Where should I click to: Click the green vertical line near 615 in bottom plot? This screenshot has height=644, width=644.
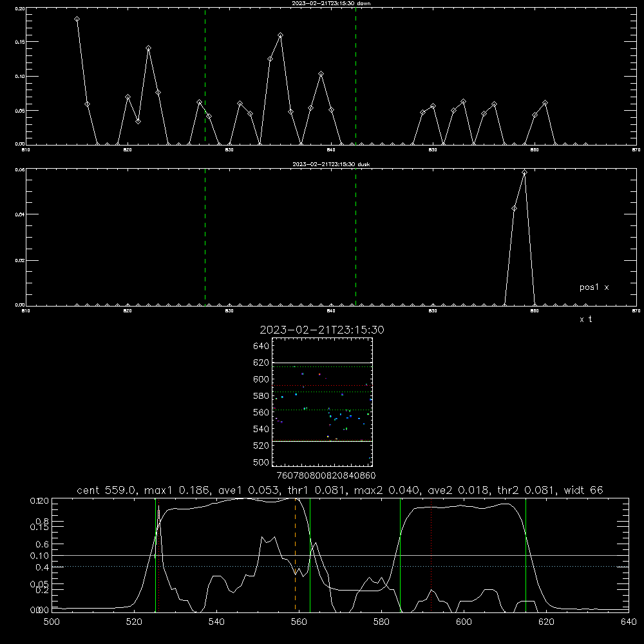526,554
